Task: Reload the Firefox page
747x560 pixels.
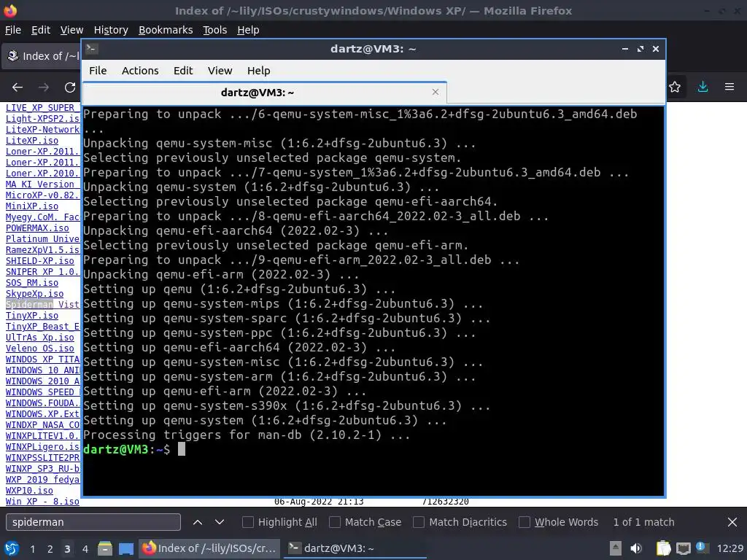Action: (x=70, y=87)
